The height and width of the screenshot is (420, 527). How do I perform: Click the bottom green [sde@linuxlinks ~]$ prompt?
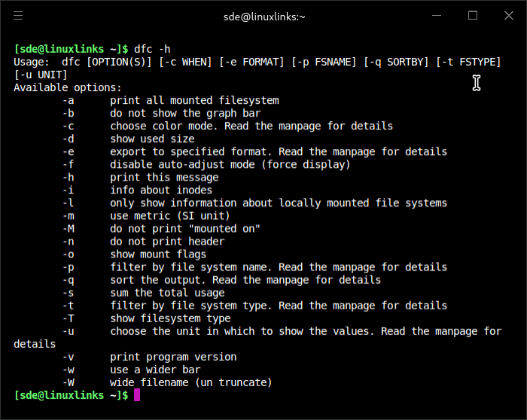point(71,395)
